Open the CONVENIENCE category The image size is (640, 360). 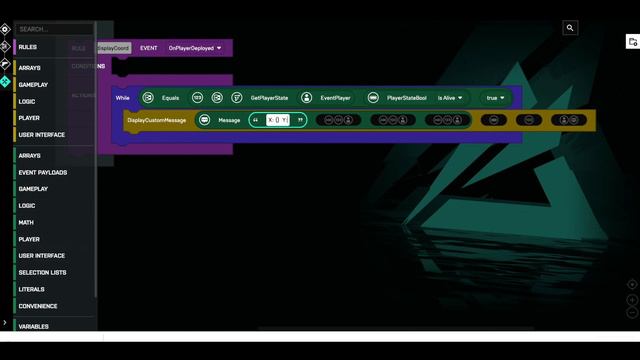[x=38, y=306]
